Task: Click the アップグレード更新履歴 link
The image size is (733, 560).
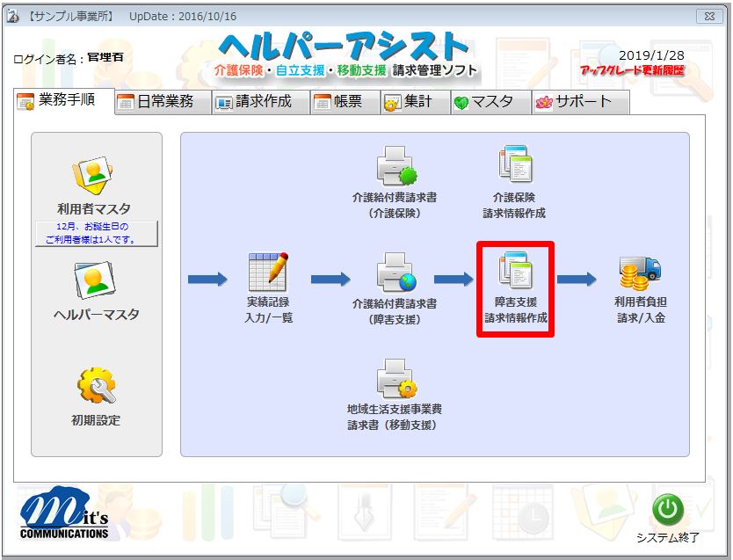Action: [631, 69]
